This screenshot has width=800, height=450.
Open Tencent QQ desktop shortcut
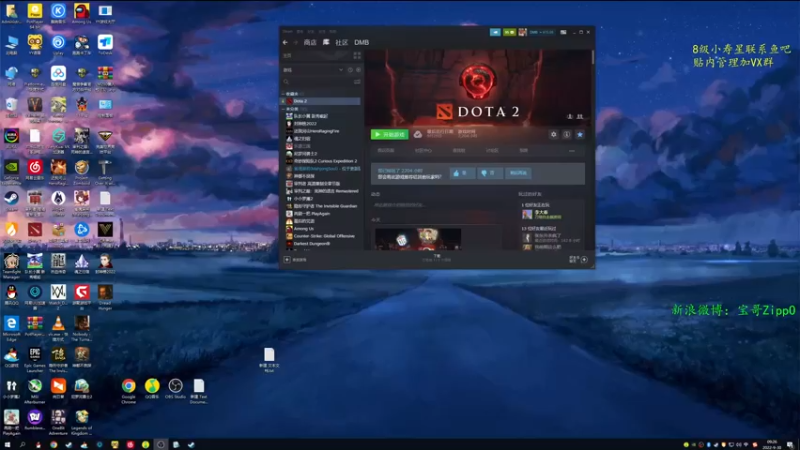click(11, 295)
